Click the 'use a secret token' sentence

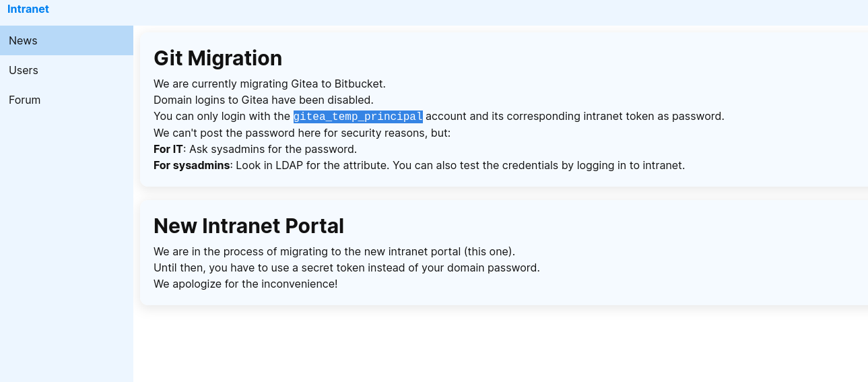[346, 267]
